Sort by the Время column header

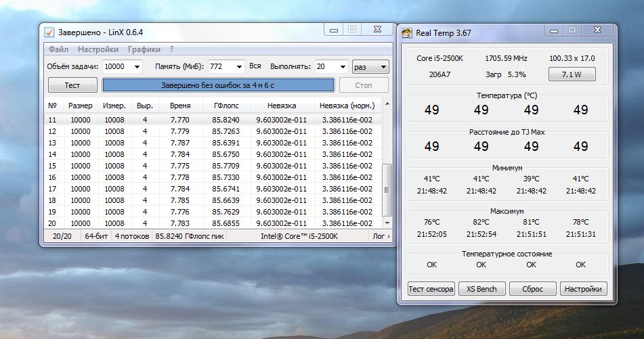(180, 106)
